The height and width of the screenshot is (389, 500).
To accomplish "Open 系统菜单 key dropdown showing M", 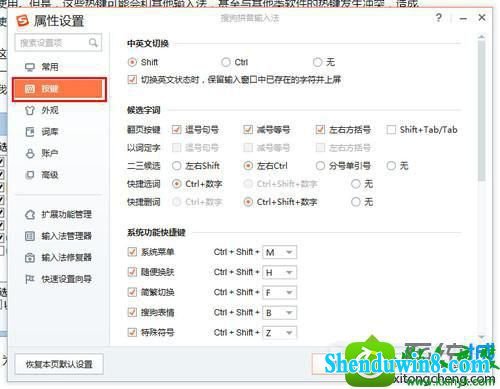I will pyautogui.click(x=280, y=252).
